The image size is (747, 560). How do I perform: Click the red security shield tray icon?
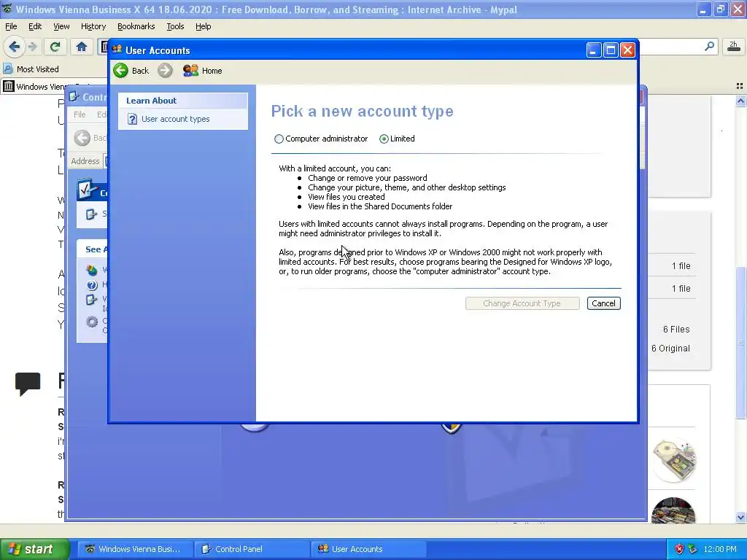pos(679,549)
